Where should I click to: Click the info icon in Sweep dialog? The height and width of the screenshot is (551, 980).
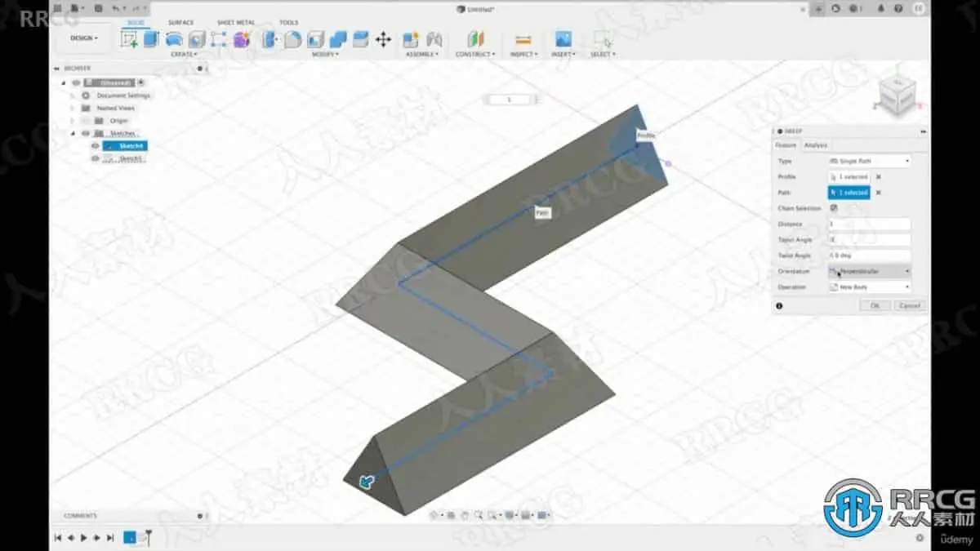click(x=779, y=305)
